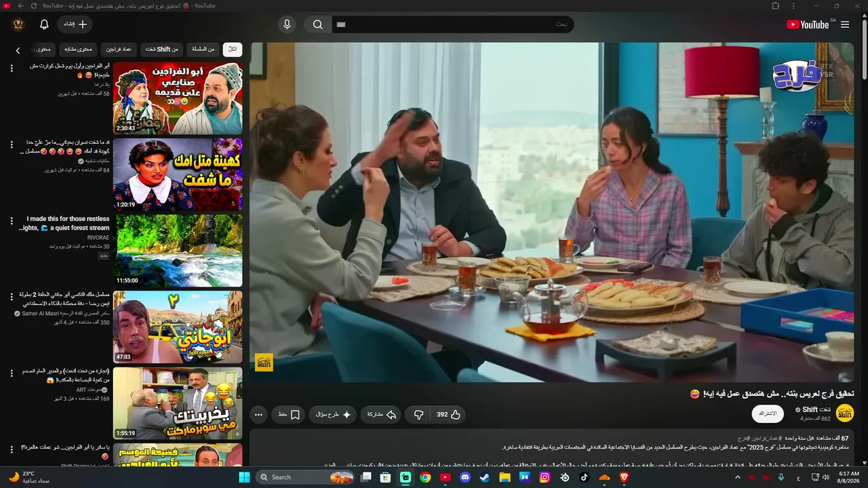
Task: Open the quiet forest stream 11:55:00 thumbnail
Action: point(178,251)
